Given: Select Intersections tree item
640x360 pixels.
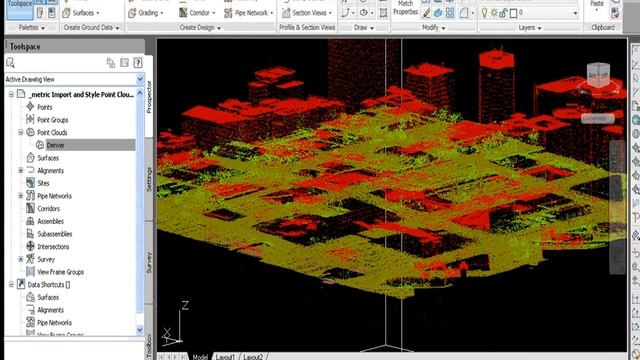Looking at the screenshot, I should (x=53, y=246).
